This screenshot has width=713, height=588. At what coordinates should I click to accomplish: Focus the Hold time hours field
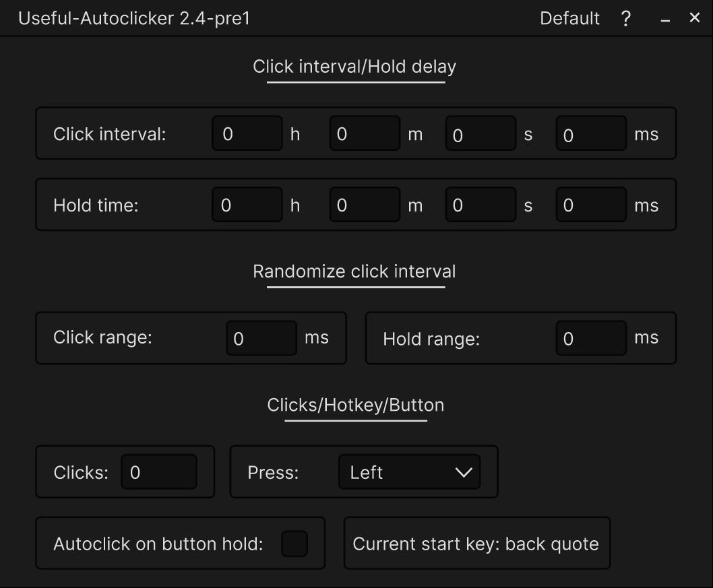click(x=247, y=205)
